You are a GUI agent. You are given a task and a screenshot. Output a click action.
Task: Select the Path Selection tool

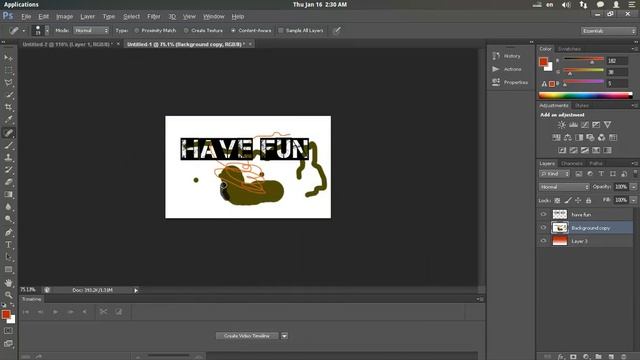point(8,257)
